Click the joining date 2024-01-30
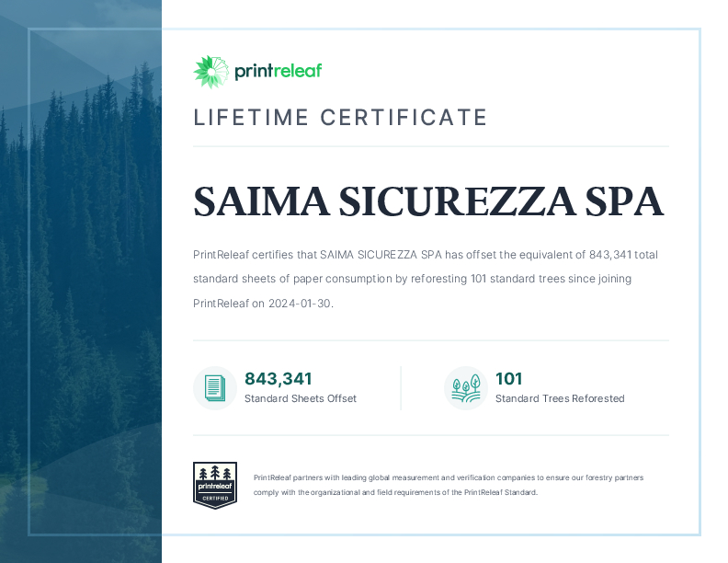The image size is (728, 563). point(300,303)
